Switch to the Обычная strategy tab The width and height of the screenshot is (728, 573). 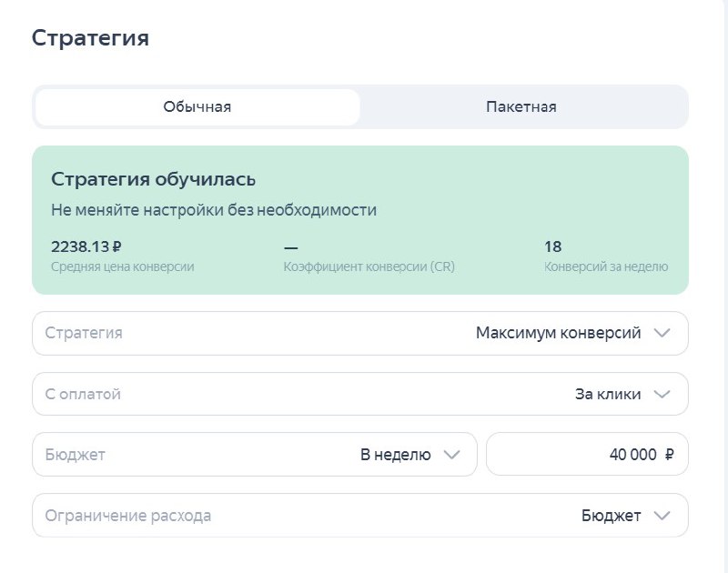[x=197, y=107]
